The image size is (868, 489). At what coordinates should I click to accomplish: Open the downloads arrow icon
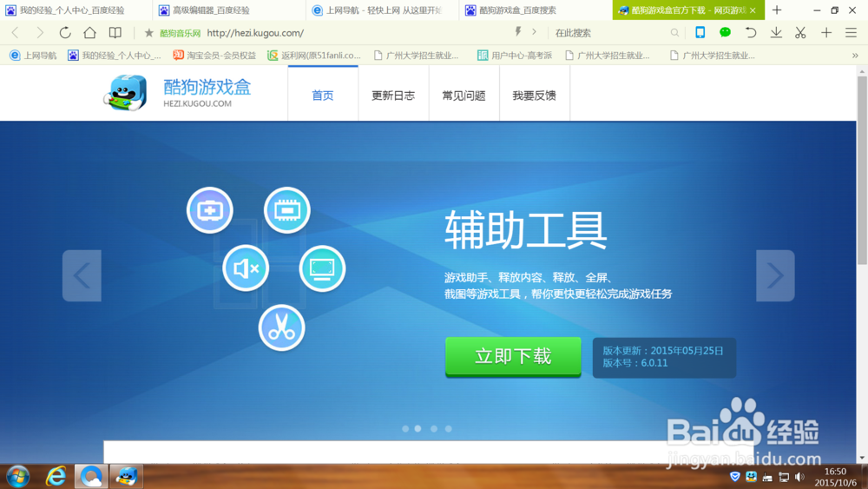point(776,33)
